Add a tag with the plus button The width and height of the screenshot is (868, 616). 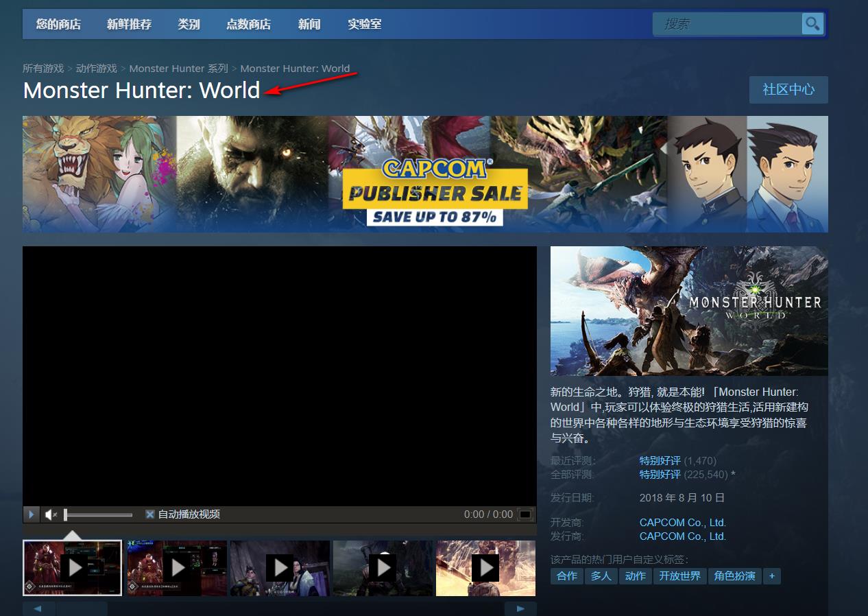tap(772, 576)
